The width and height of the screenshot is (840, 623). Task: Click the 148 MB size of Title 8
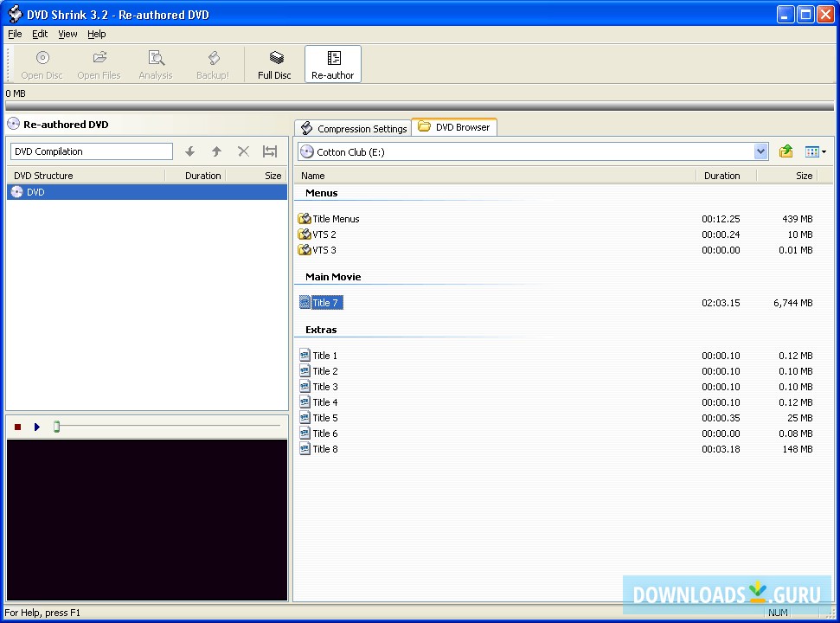click(x=797, y=449)
